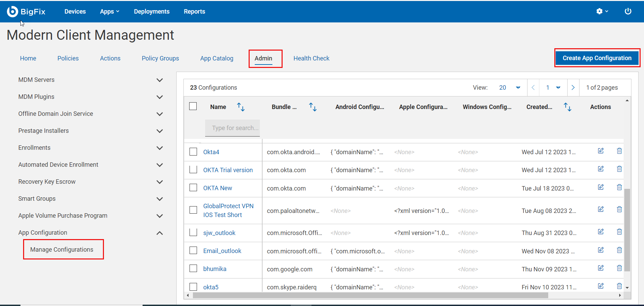This screenshot has width=644, height=306.
Task: Open the settings gear menu
Action: (x=600, y=11)
